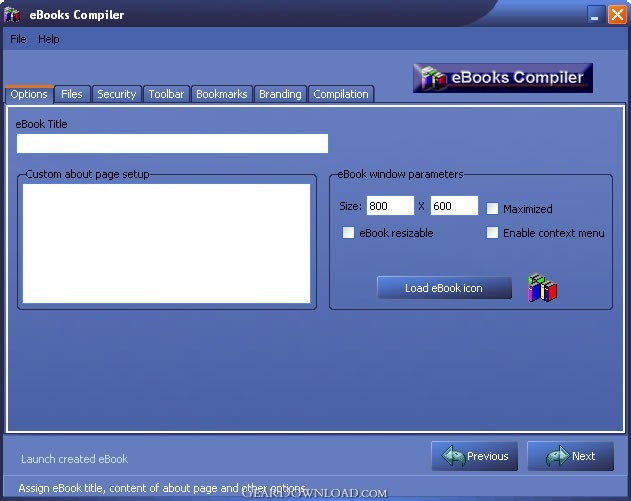631x501 pixels.
Task: Click the eBooks Compiler logo banner
Action: (x=503, y=78)
